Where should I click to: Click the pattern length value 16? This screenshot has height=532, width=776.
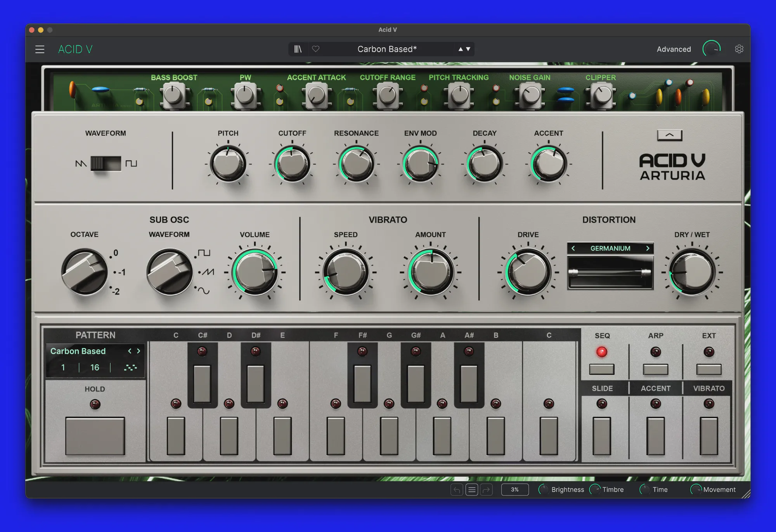pos(95,367)
